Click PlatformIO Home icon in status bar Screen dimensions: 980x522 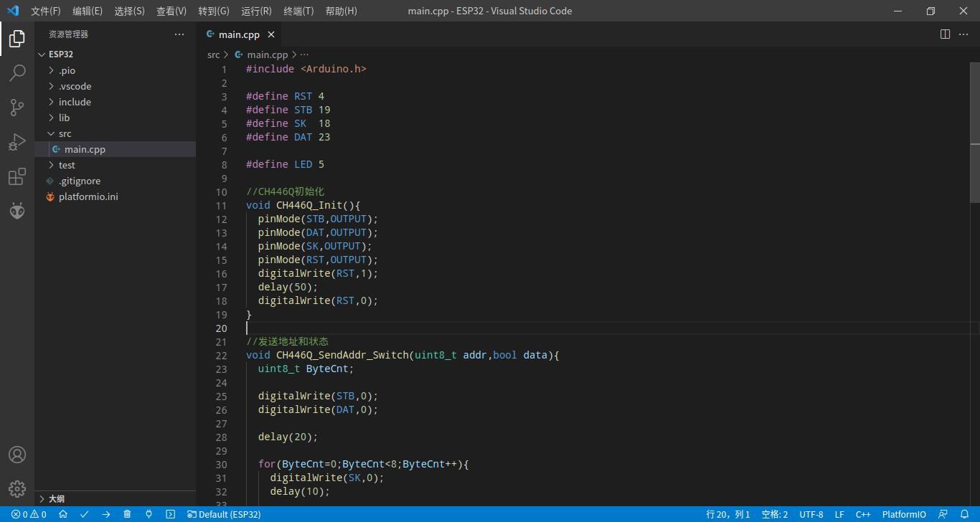(63, 514)
